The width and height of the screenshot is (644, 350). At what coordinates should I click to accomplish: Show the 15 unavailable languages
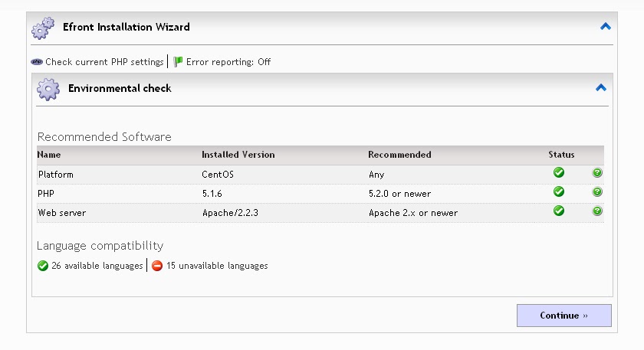pyautogui.click(x=217, y=267)
